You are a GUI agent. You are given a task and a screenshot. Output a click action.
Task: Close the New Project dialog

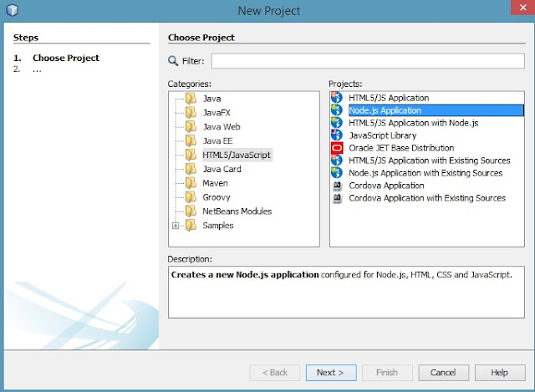click(x=522, y=8)
